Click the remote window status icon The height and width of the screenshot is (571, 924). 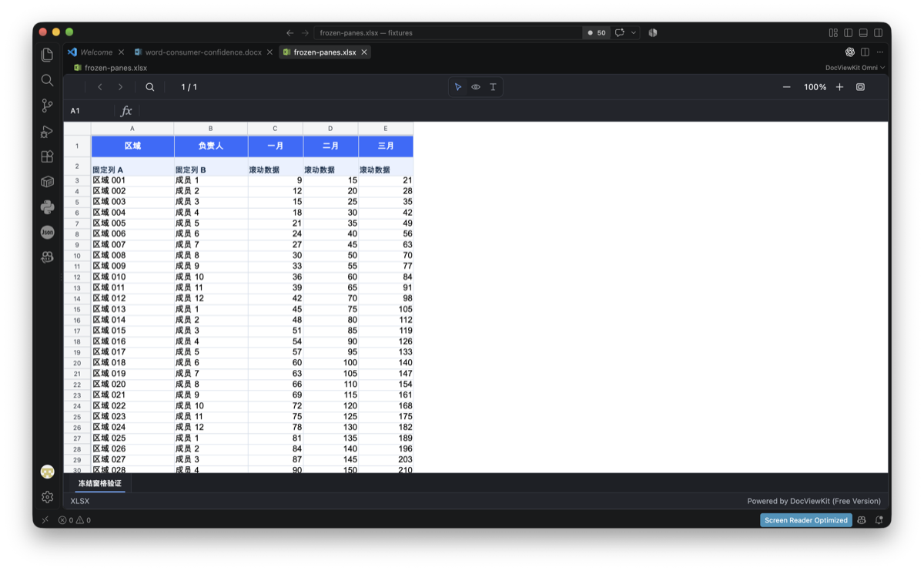pos(45,520)
